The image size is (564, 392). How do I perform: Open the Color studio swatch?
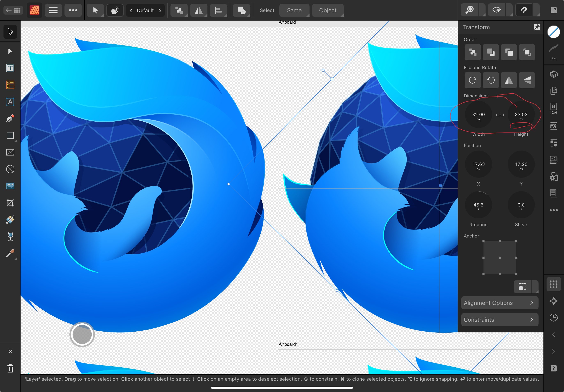pyautogui.click(x=554, y=32)
